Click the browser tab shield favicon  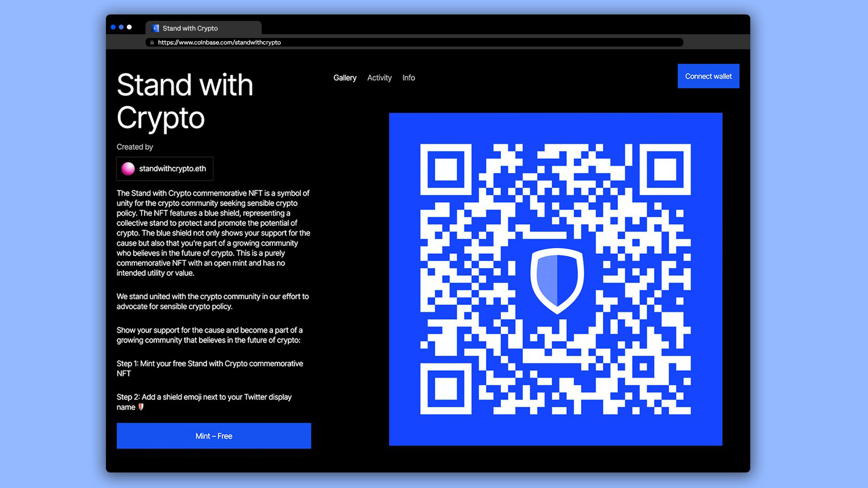pos(156,28)
